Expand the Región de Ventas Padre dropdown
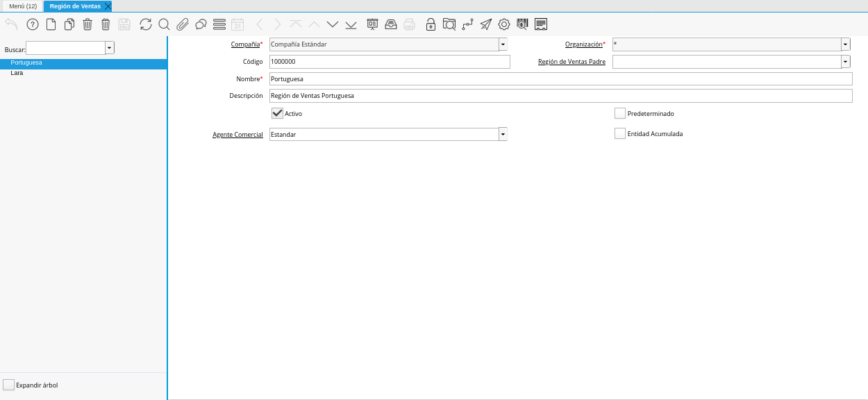The width and height of the screenshot is (868, 400). 845,62
